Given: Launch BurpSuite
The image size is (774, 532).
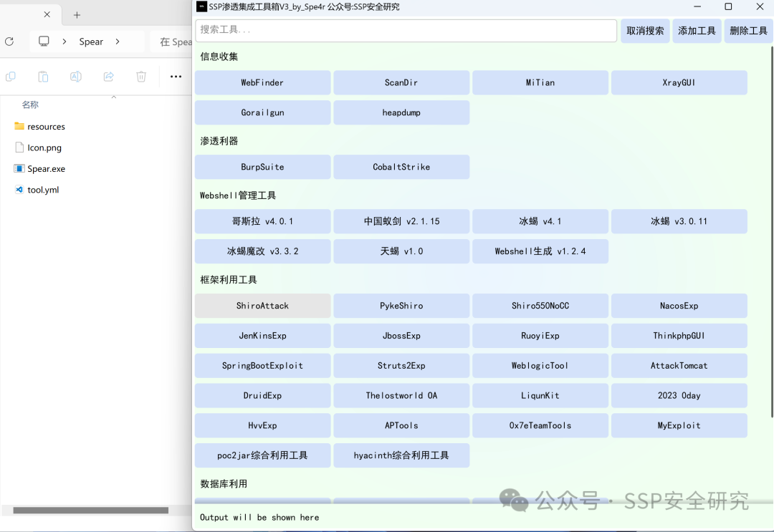Looking at the screenshot, I should pyautogui.click(x=262, y=167).
